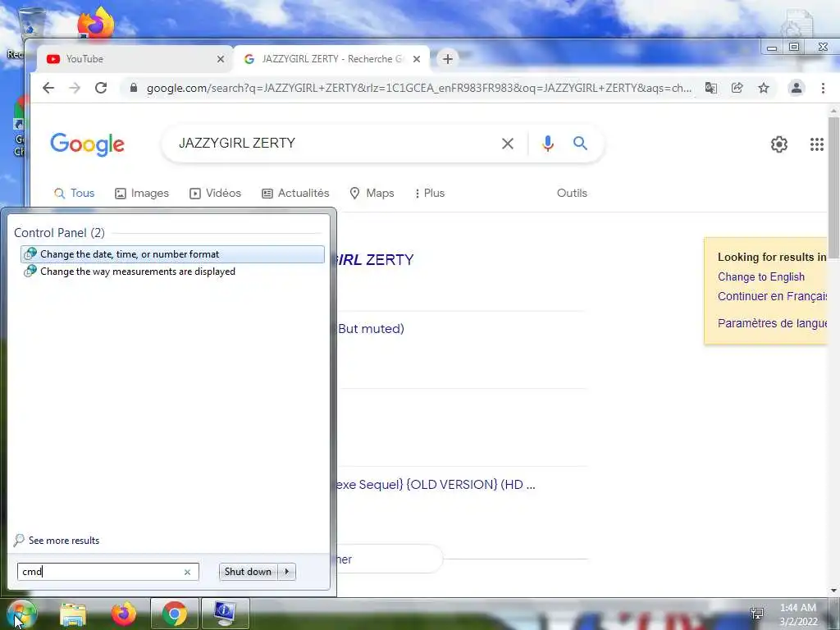Start voice search with microphone icon

[x=547, y=144]
